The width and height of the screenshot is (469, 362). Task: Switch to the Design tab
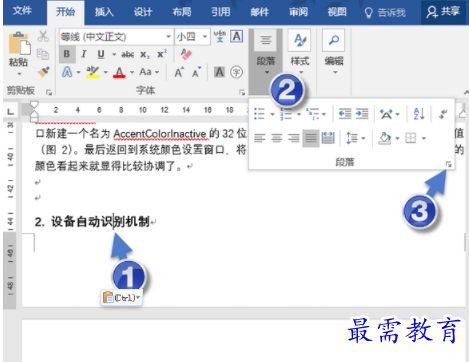(143, 12)
